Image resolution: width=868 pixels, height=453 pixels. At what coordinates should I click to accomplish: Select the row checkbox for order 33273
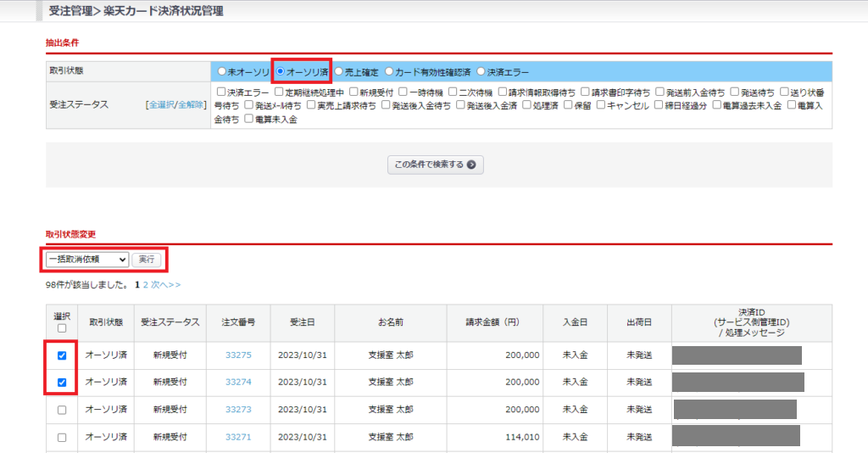(x=62, y=410)
